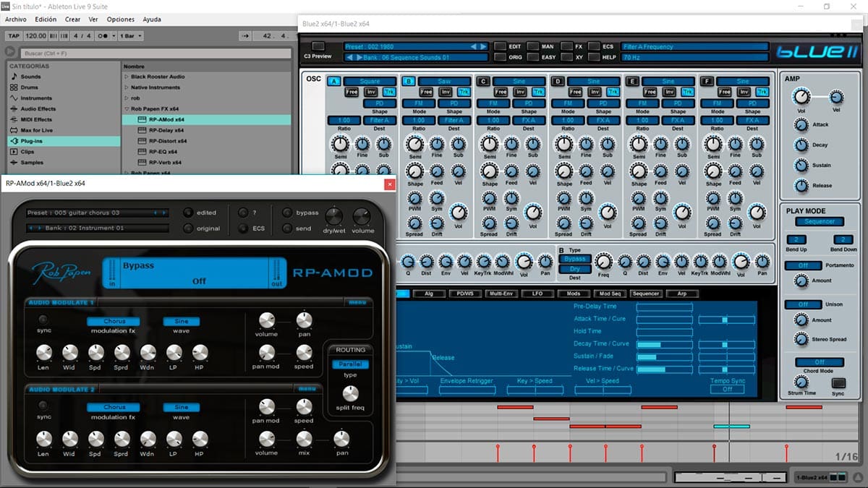Enable oscillator D in Blue2
The image size is (868, 488).
[x=558, y=81]
